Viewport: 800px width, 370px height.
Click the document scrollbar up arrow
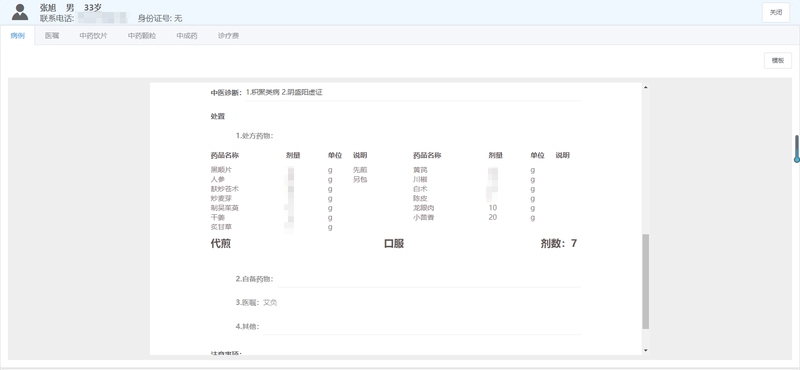[x=645, y=87]
